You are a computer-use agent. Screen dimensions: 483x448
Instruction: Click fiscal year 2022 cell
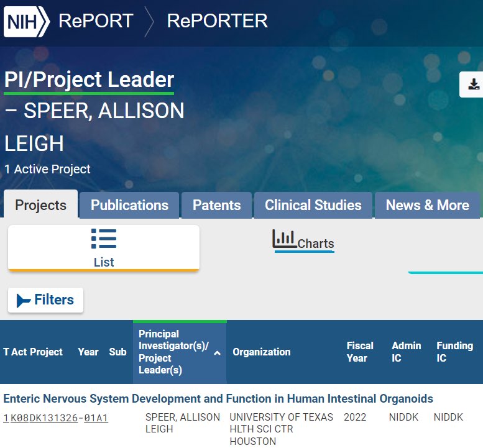[x=355, y=417]
